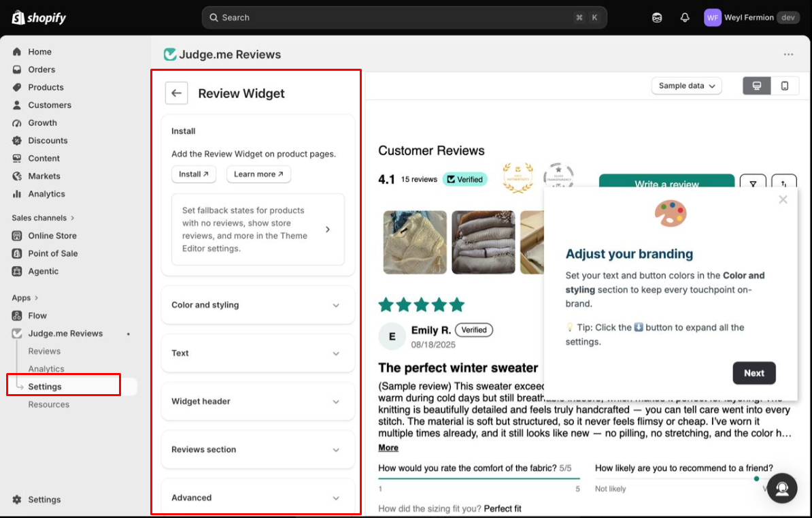Go to Orders in the sidebar
This screenshot has height=518, width=812.
tap(41, 69)
